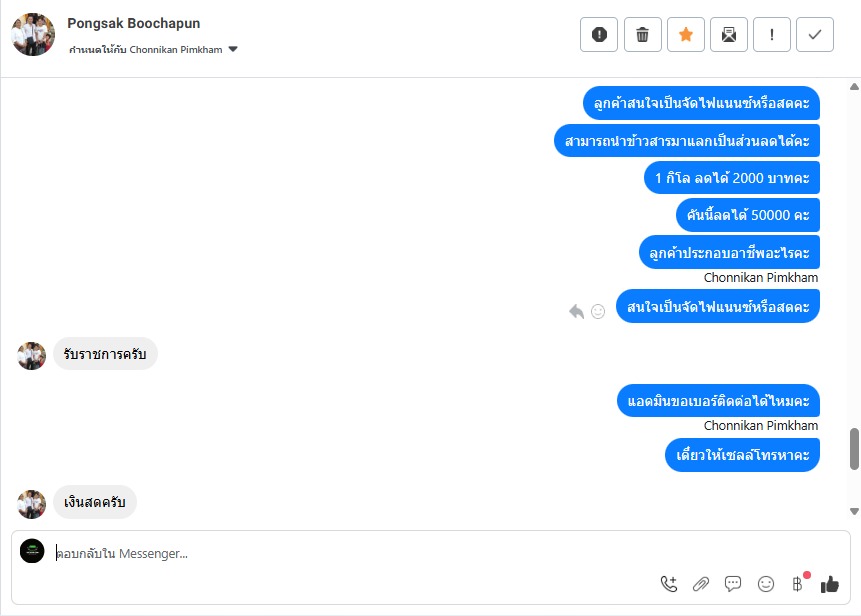Open Pongsak Boochapun's header profile photo
Screen dimensions: 861x616
point(33,35)
